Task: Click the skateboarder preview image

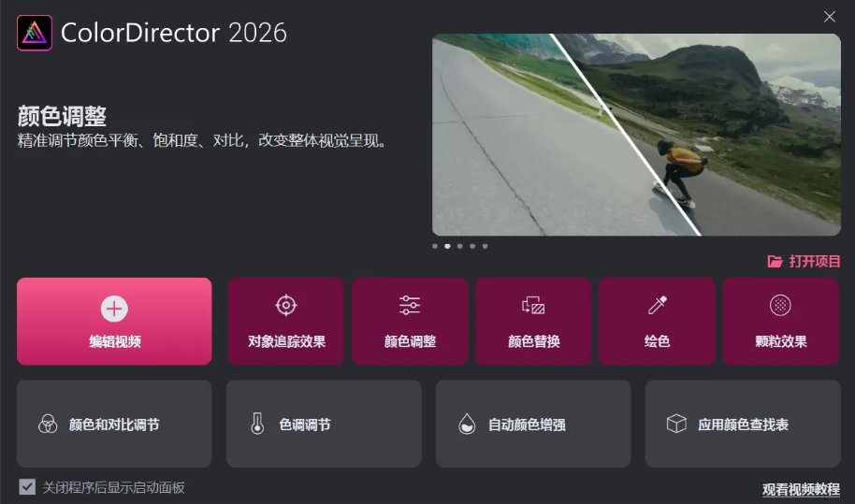Action: tap(636, 135)
